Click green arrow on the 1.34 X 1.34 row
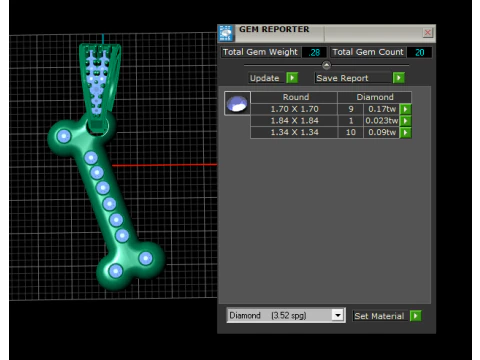The height and width of the screenshot is (360, 480). click(x=406, y=132)
